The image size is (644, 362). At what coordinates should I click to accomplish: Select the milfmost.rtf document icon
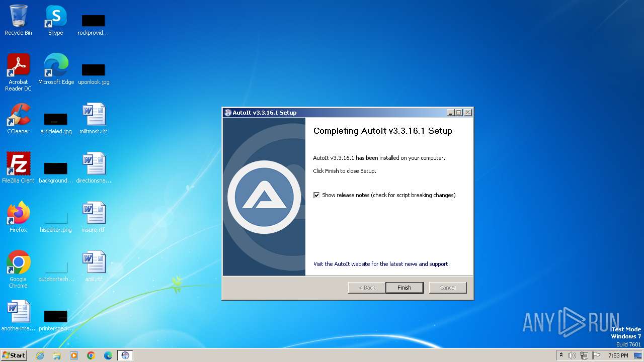(94, 119)
